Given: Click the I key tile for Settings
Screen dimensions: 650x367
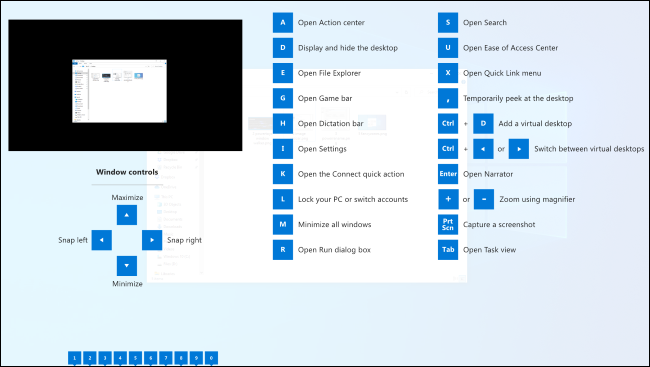Looking at the screenshot, I should tap(283, 149).
